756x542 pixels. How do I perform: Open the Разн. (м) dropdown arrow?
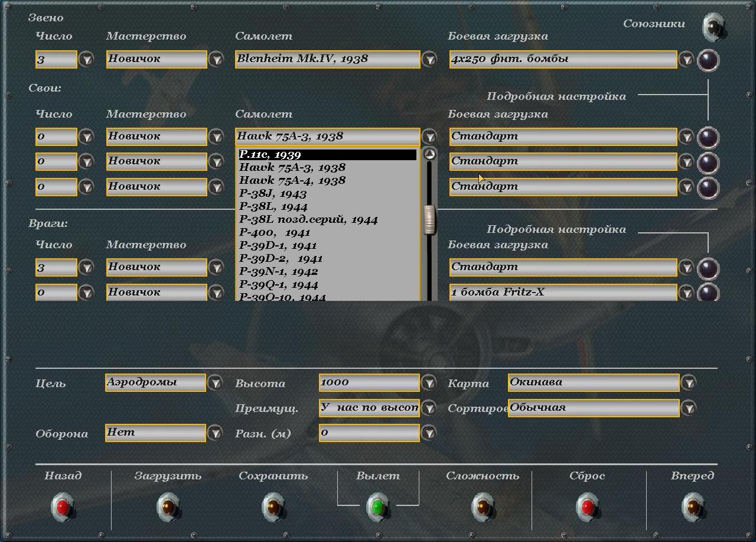pos(429,433)
